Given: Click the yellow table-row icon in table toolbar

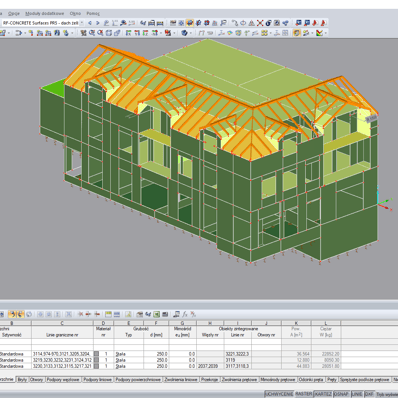Looking at the screenshot, I should pyautogui.click(x=108, y=314).
